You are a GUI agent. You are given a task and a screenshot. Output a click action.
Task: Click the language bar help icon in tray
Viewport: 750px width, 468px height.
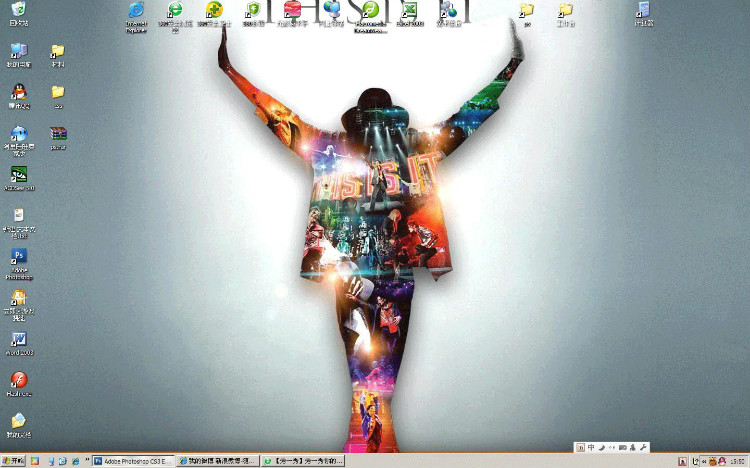(x=695, y=461)
